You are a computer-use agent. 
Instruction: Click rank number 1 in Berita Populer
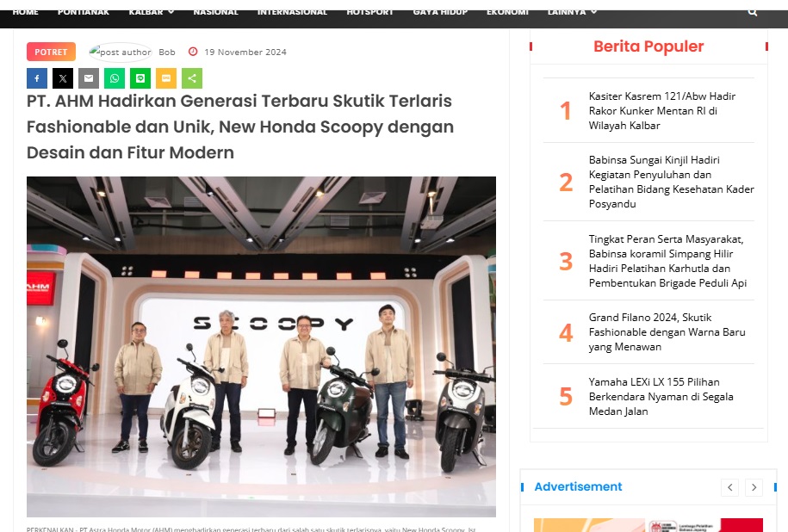point(565,110)
